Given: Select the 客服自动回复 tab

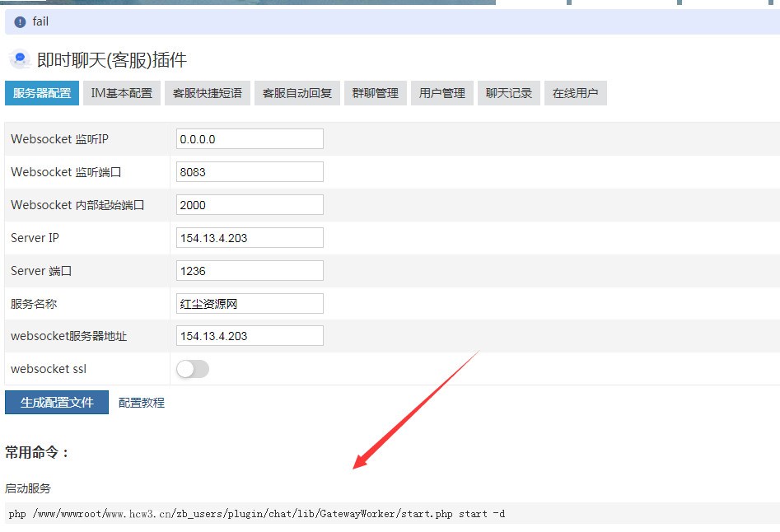Looking at the screenshot, I should pos(297,93).
